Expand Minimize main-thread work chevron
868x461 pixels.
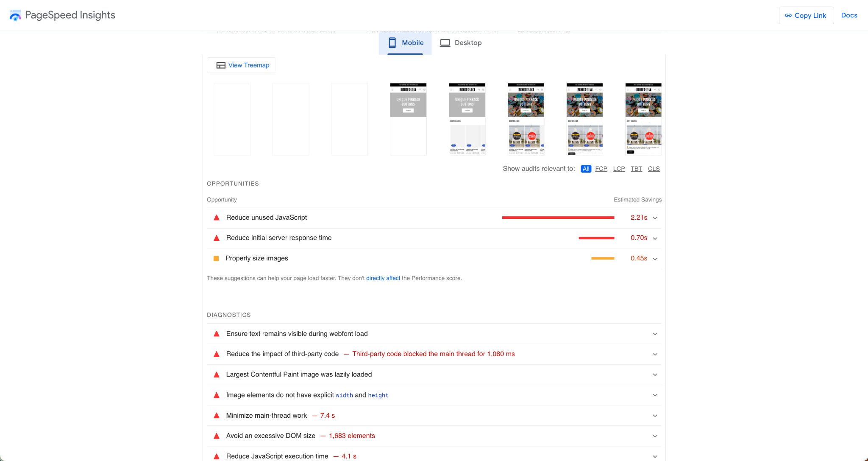click(x=655, y=416)
